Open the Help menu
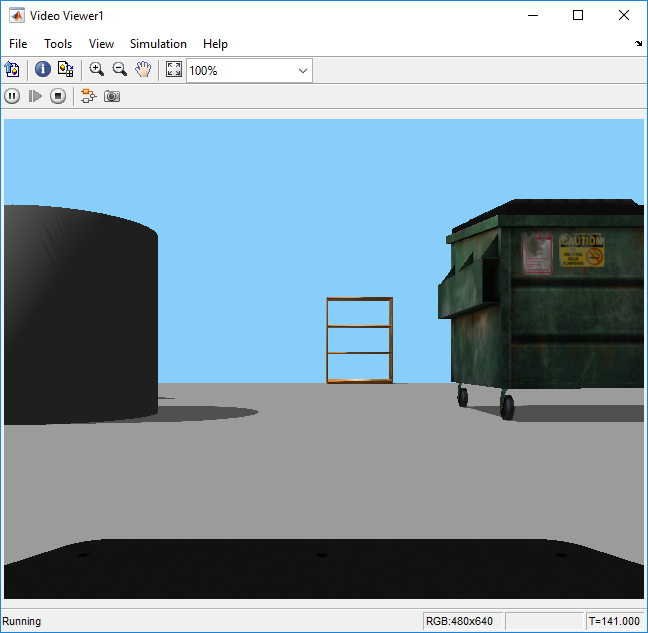Image resolution: width=648 pixels, height=633 pixels. coord(215,44)
